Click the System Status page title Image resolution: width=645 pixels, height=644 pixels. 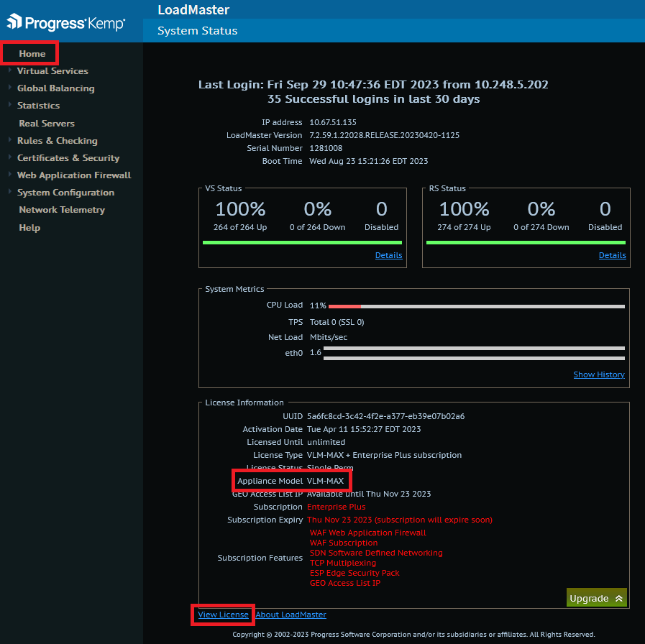coord(198,31)
